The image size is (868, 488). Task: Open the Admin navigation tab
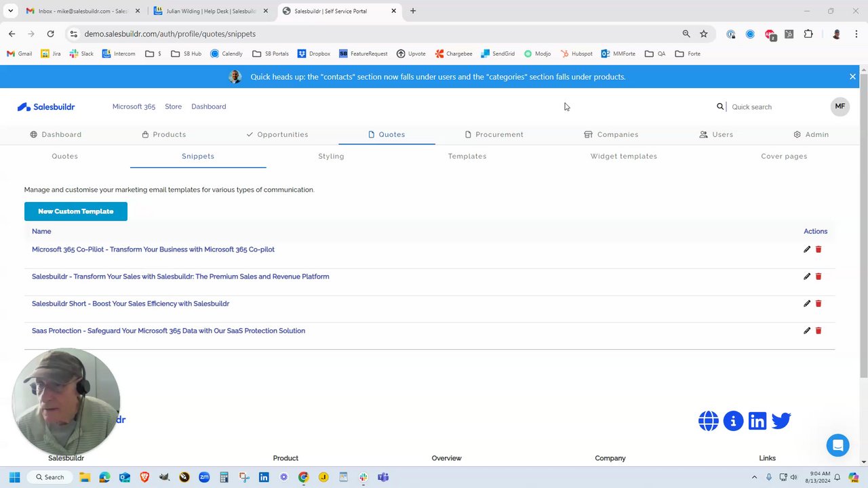[x=811, y=135]
